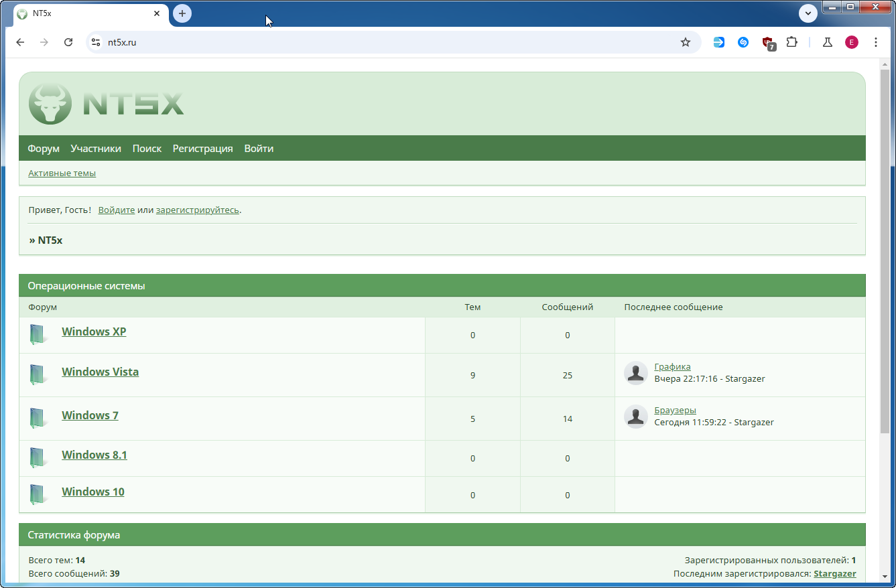The image size is (896, 588).
Task: Open Chrome three-dot menu
Action: [x=876, y=42]
